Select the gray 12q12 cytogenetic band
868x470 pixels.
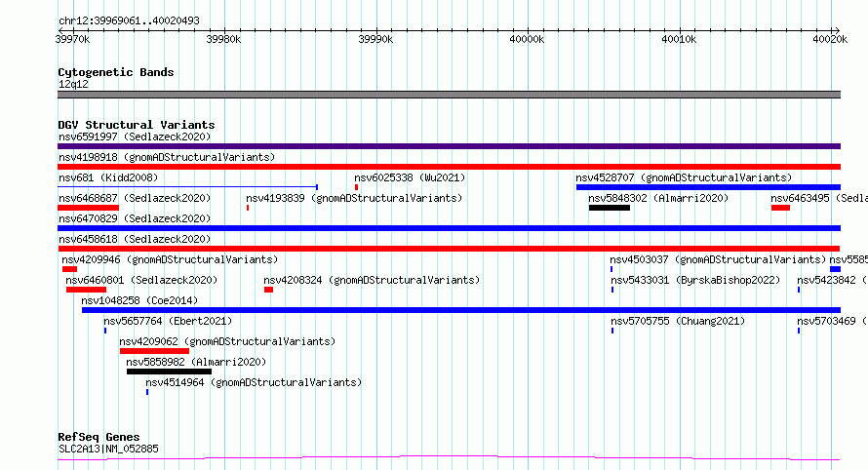449,95
